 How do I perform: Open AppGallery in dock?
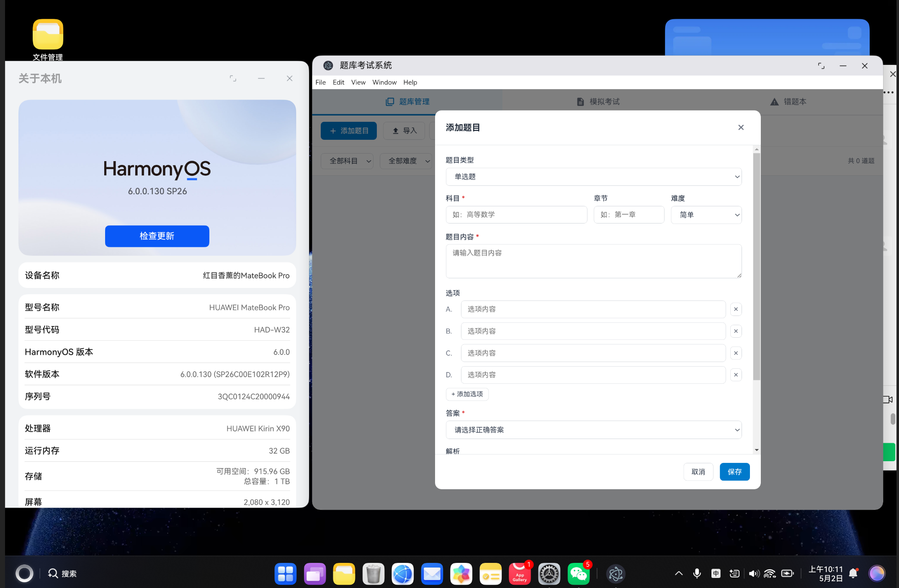click(x=520, y=573)
